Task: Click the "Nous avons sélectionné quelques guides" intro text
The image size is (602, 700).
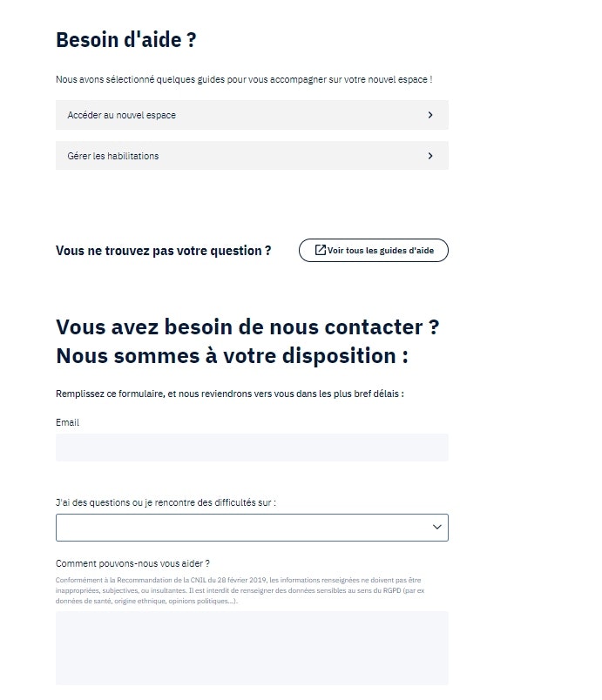Action: [244, 79]
